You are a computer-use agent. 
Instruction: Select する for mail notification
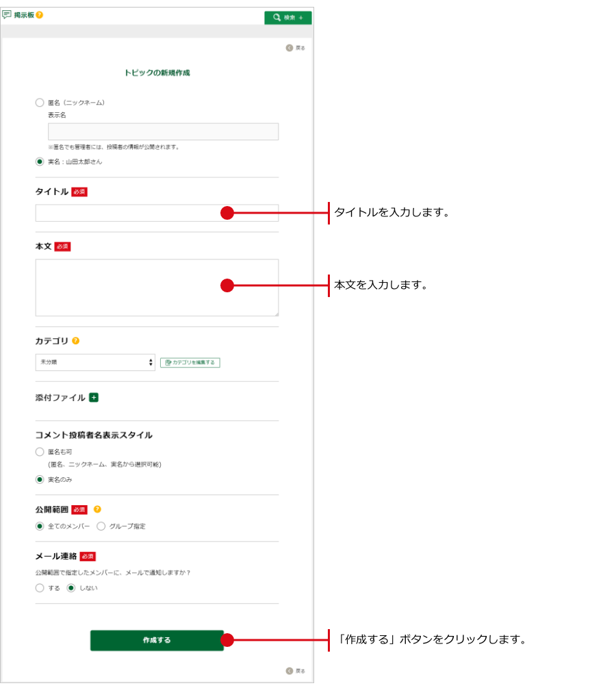tap(40, 588)
